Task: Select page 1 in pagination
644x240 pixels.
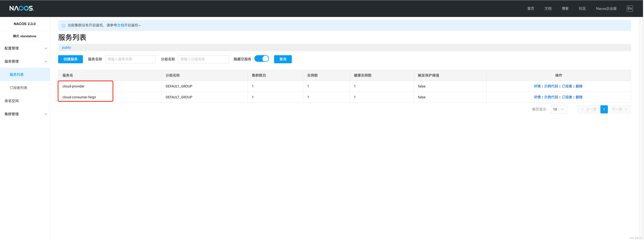Action: click(604, 109)
